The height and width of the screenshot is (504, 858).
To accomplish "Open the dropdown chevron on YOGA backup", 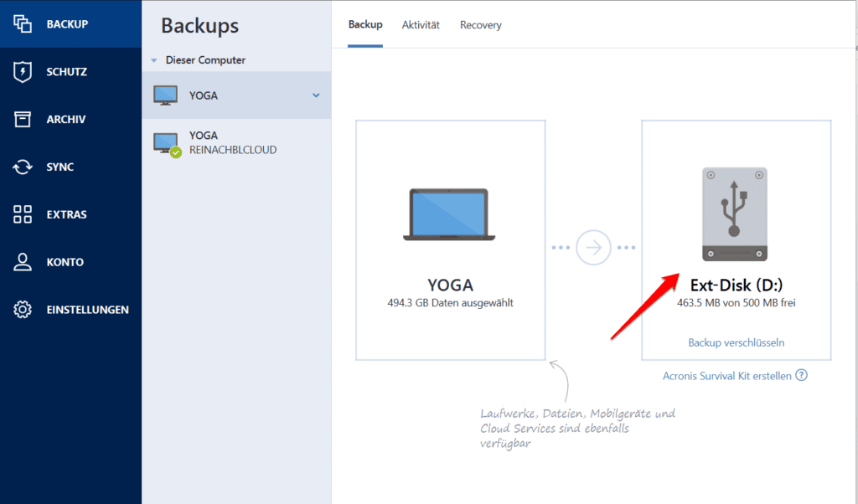I will tap(316, 95).
